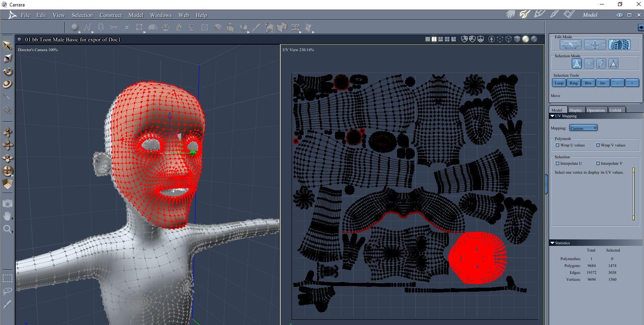Open the Texture room brush icon
The width and height of the screenshot is (644, 325).
pyautogui.click(x=554, y=14)
